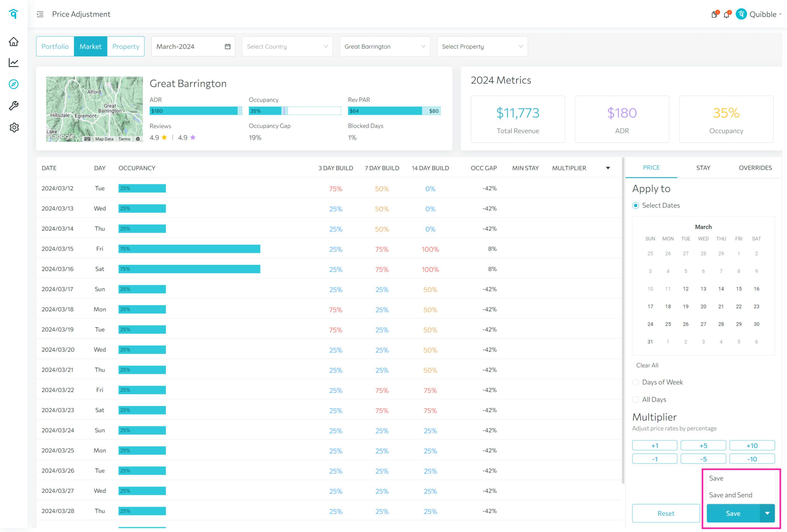
Task: Click the -1 multiplier button
Action: point(655,459)
